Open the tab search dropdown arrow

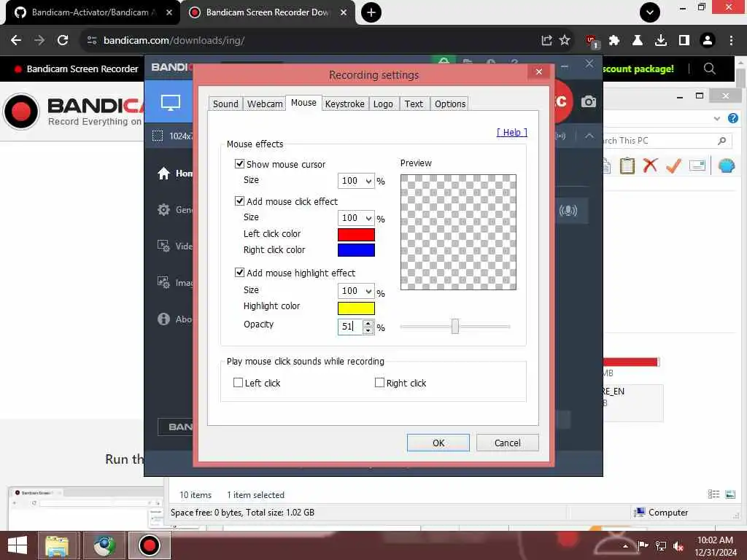pyautogui.click(x=650, y=12)
